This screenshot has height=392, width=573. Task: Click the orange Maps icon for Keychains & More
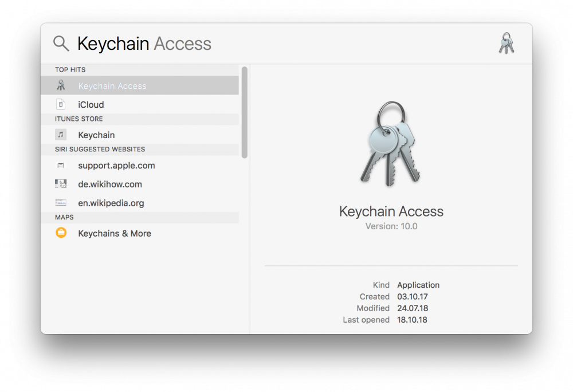coord(61,233)
